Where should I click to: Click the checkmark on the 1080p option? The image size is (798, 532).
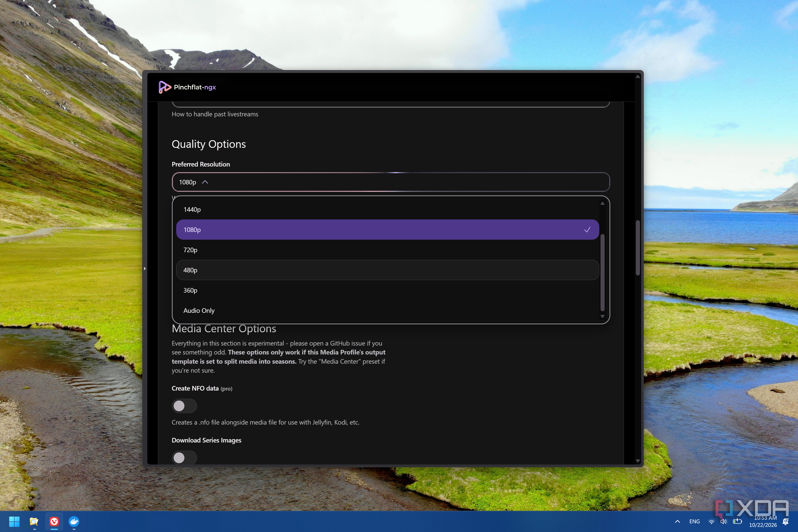tap(587, 230)
